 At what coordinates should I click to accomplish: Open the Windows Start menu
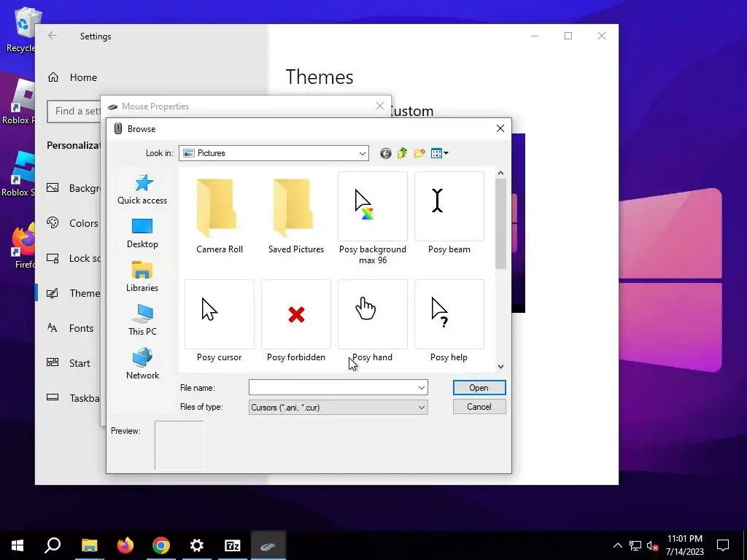18,545
